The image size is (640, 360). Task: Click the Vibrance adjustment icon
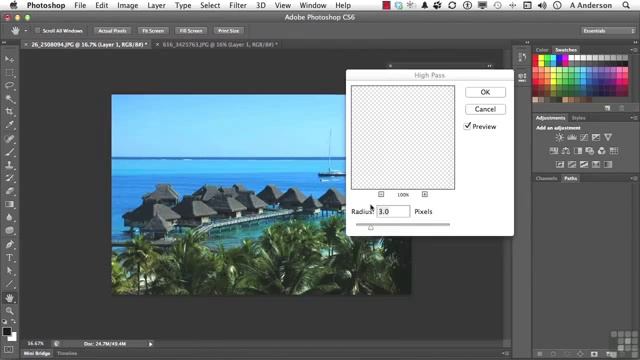click(608, 137)
